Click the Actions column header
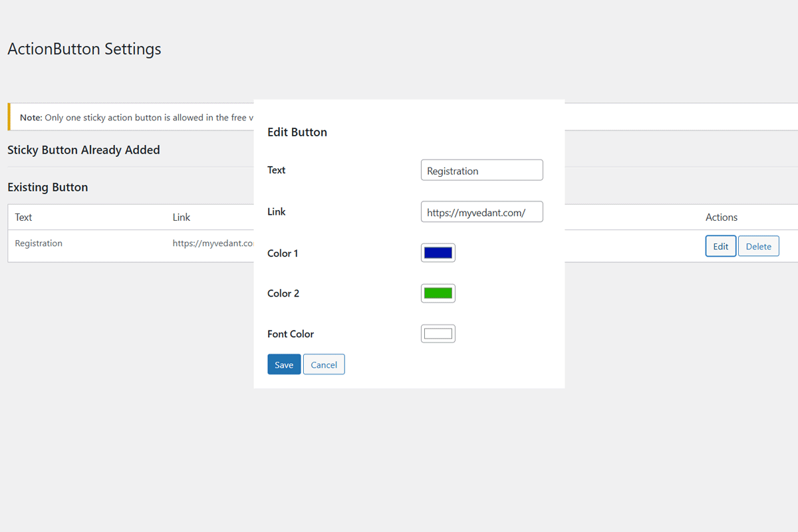The image size is (798, 532). click(x=722, y=217)
